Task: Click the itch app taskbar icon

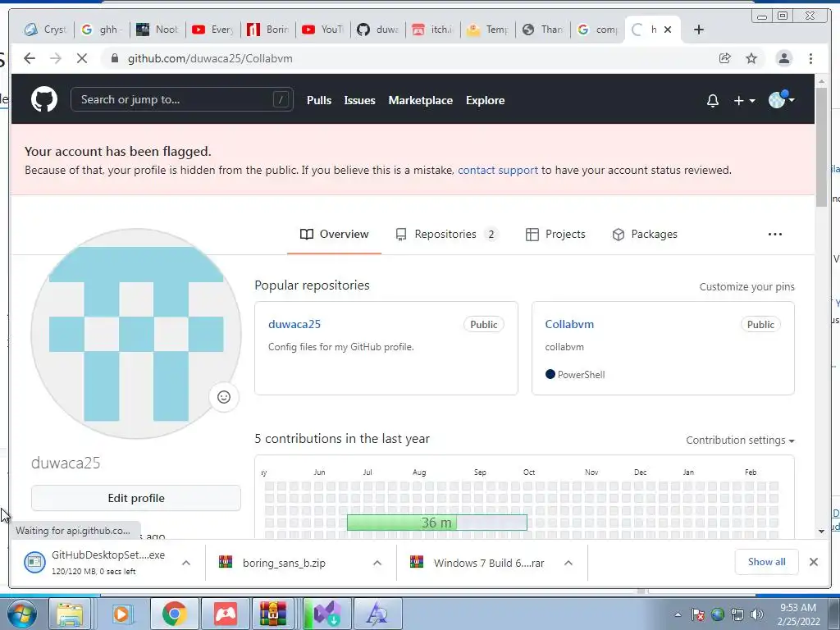Action: (x=226, y=614)
